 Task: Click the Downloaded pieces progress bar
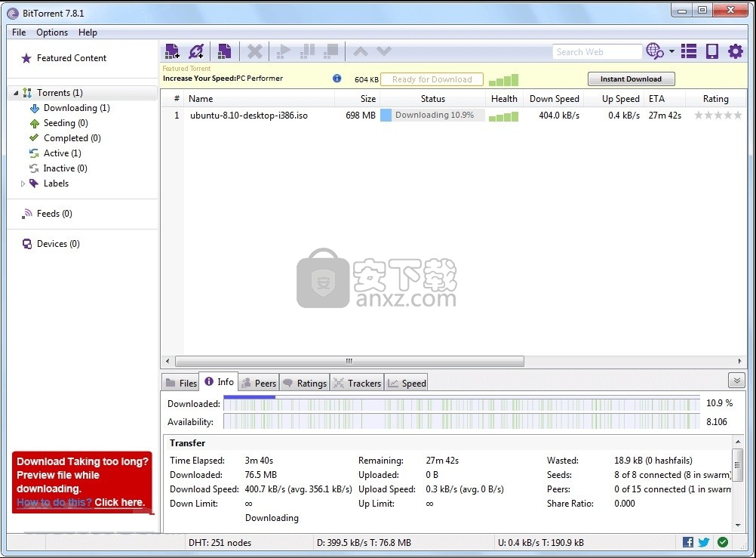[x=462, y=403]
